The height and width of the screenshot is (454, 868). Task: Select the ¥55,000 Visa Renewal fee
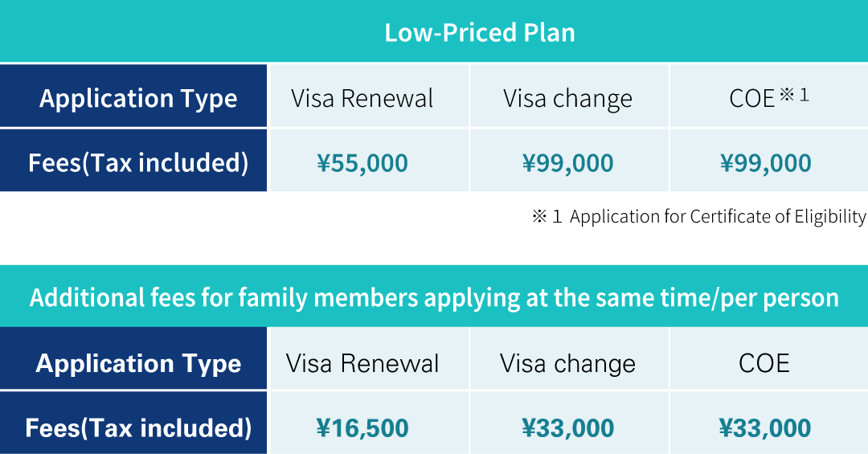[362, 164]
